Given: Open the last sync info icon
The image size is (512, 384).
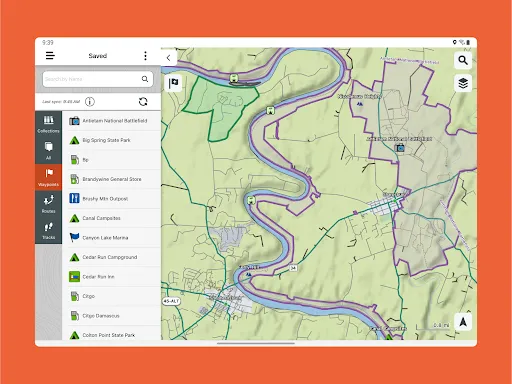Looking at the screenshot, I should [x=90, y=102].
